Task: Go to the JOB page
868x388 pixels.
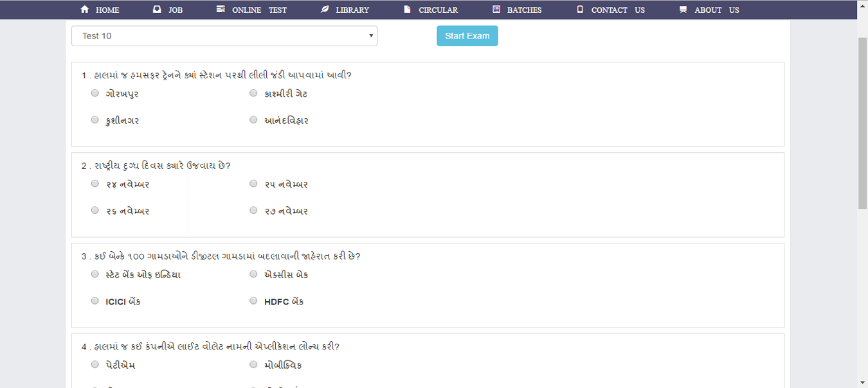Action: (x=176, y=10)
